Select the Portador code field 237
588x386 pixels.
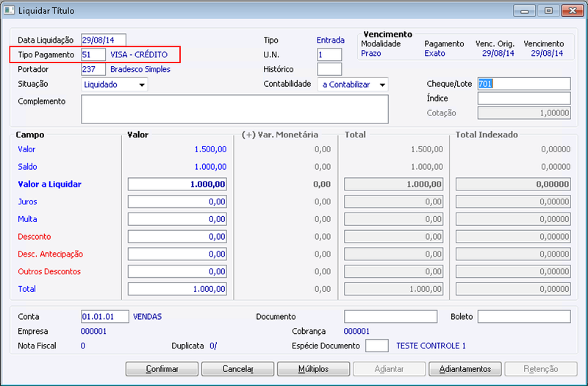(93, 69)
